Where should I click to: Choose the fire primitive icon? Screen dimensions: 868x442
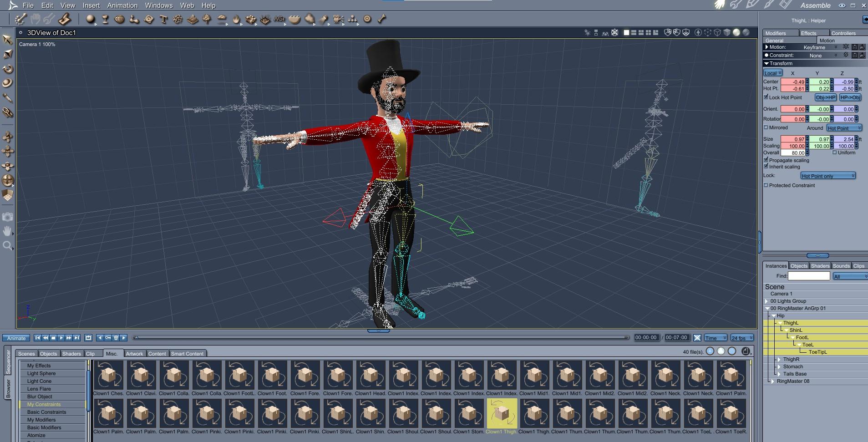(x=236, y=19)
